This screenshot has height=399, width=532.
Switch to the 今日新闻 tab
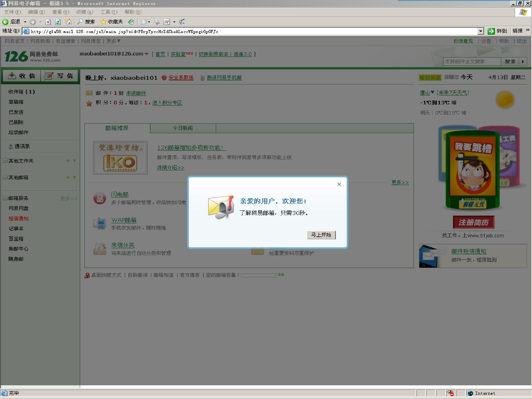tap(183, 128)
